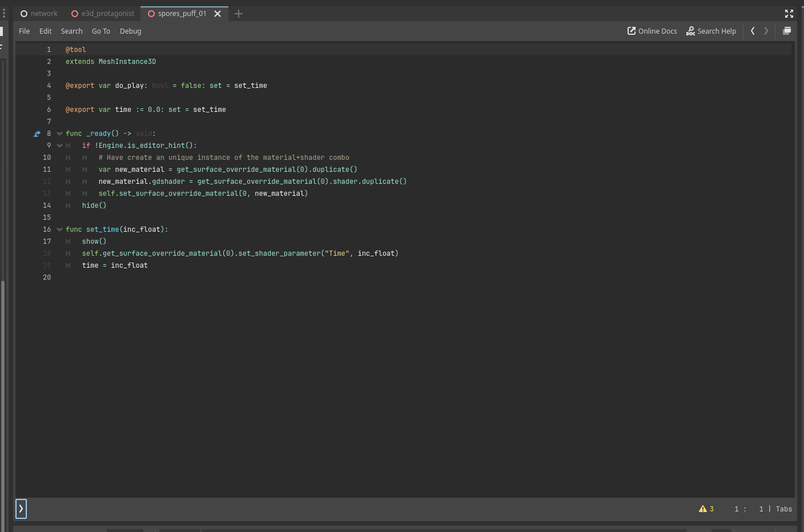Image resolution: width=804 pixels, height=532 pixels.
Task: Click the floating-window icon to detach editor
Action: coord(786,31)
